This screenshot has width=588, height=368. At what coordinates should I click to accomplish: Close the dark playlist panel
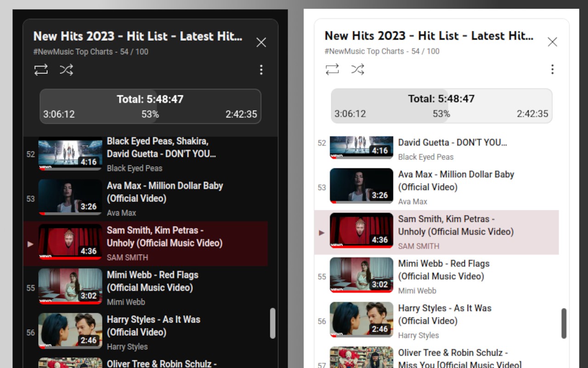point(261,42)
